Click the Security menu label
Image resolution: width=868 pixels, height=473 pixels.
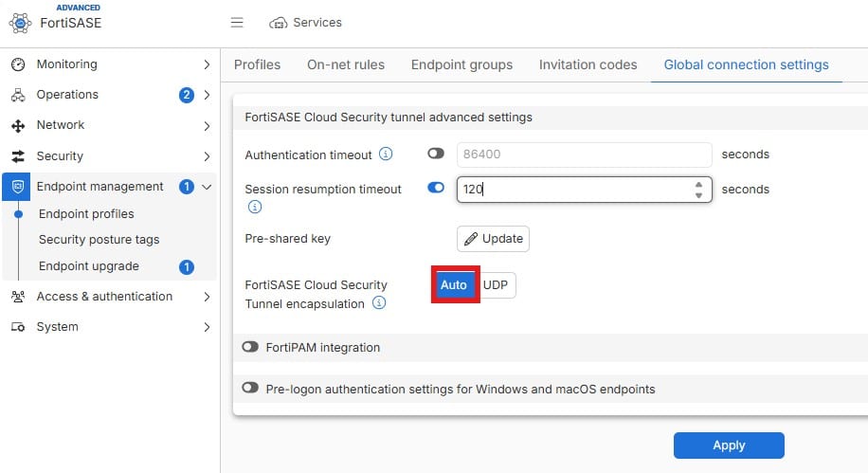tap(60, 156)
